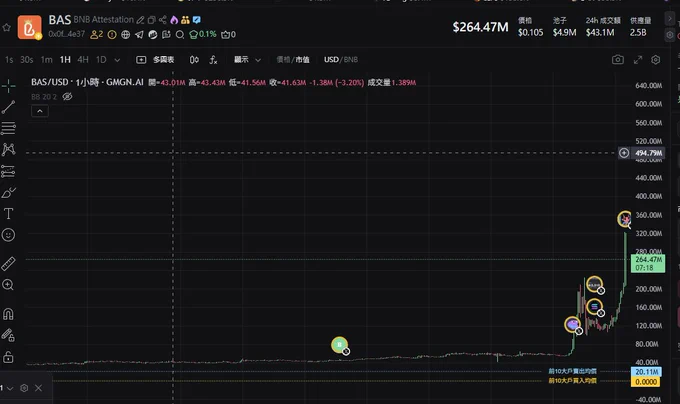Viewport: 680px width, 404px height.
Task: Expand the timeframe chevron after 1D
Action: (119, 60)
